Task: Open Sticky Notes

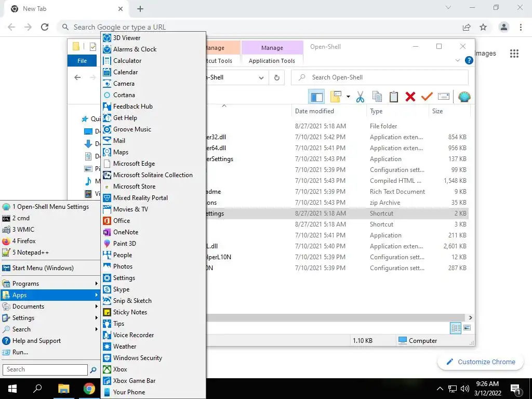Action: coord(153,312)
